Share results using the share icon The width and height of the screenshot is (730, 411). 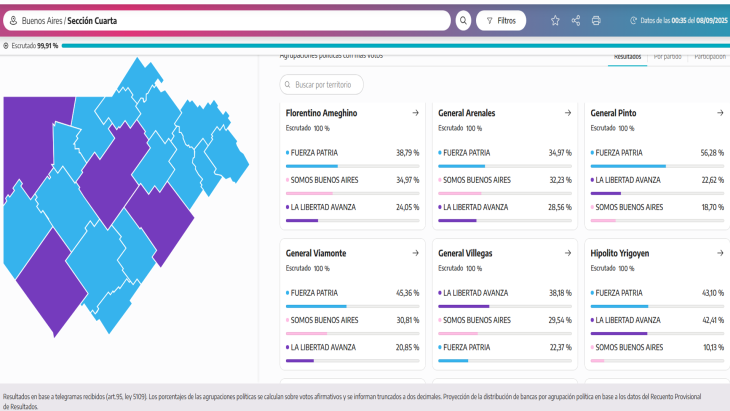click(576, 20)
